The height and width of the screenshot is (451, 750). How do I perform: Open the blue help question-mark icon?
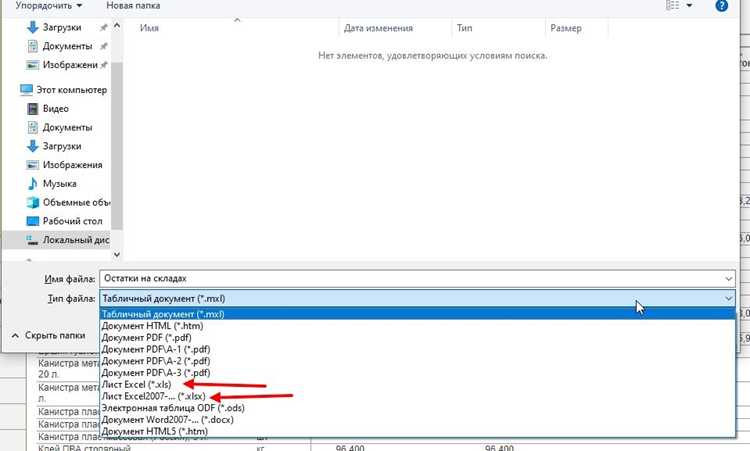[x=721, y=6]
